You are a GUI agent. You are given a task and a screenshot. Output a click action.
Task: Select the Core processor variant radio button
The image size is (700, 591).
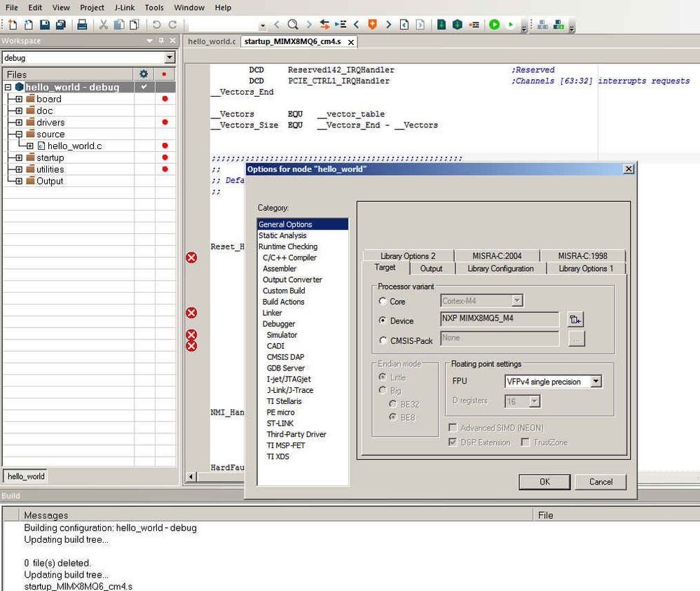(383, 301)
